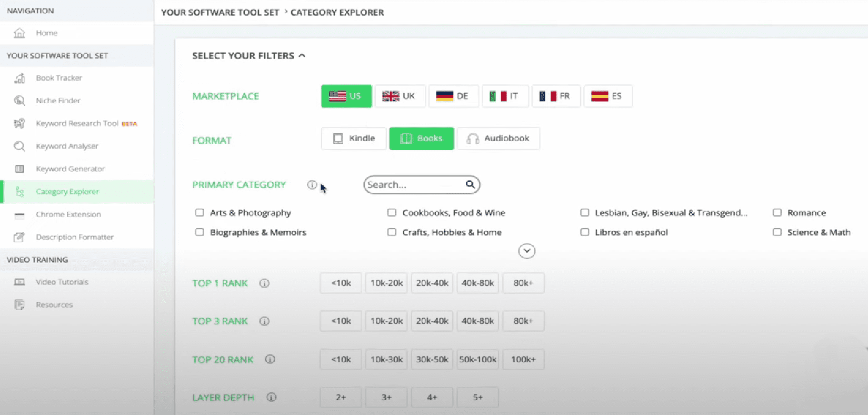
Task: Click the Top 1 Rank info icon
Action: 265,283
